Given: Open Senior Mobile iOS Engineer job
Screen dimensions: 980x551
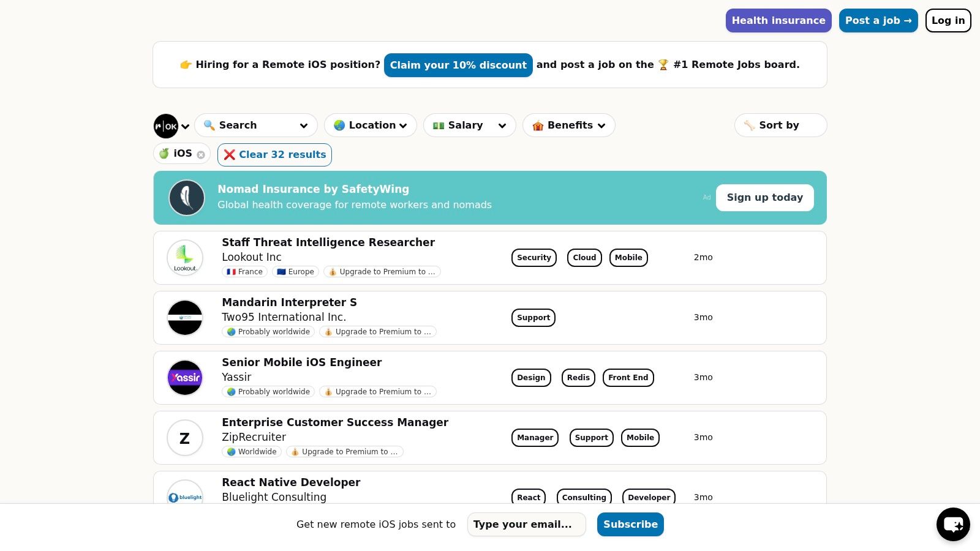Looking at the screenshot, I should coord(302,362).
